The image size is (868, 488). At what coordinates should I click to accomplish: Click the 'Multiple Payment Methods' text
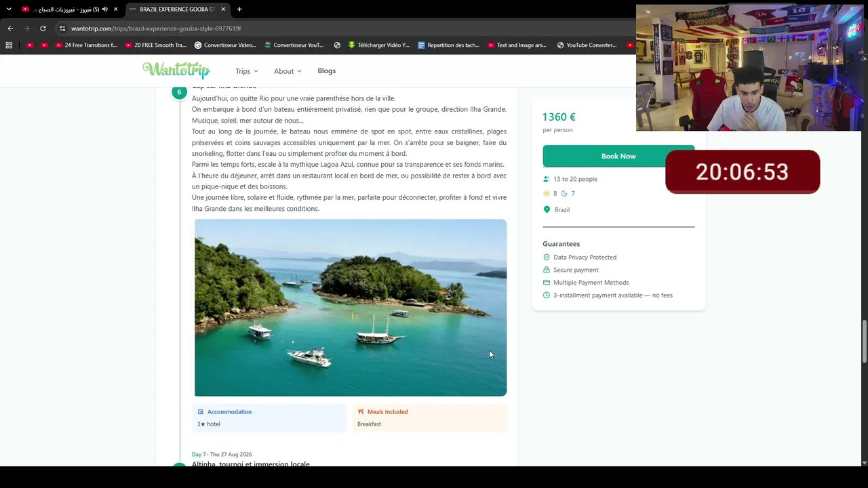(x=591, y=283)
